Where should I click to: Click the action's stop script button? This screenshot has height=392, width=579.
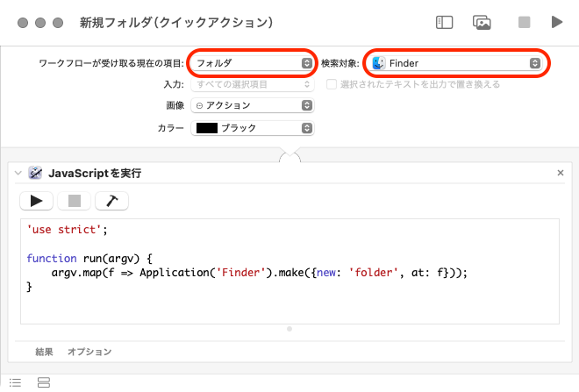pyautogui.click(x=74, y=201)
